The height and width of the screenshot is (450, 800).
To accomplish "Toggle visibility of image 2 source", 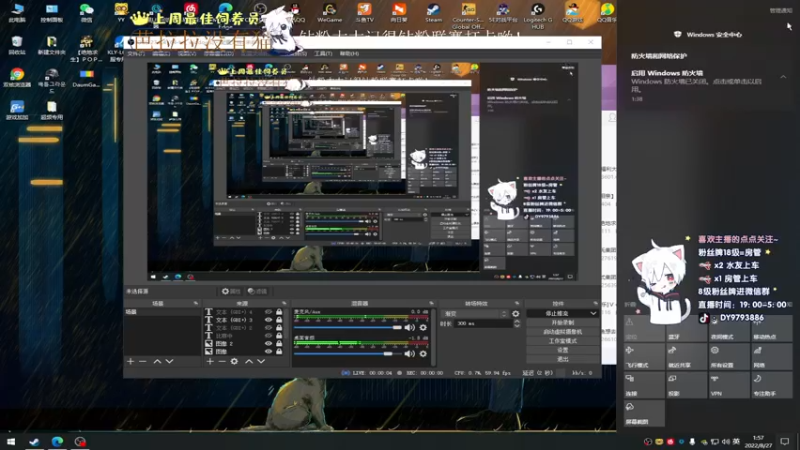I will coord(268,344).
